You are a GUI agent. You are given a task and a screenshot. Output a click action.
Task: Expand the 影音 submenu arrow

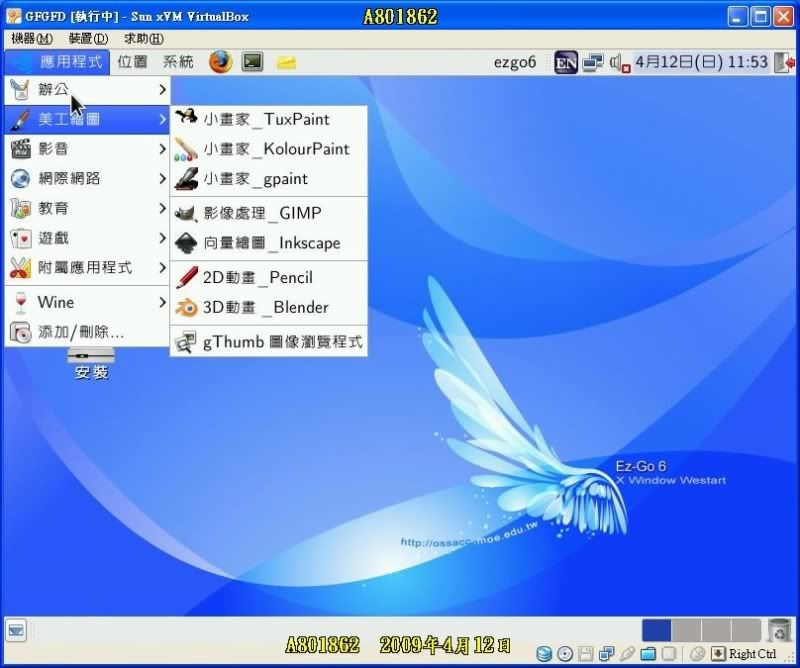click(x=162, y=149)
